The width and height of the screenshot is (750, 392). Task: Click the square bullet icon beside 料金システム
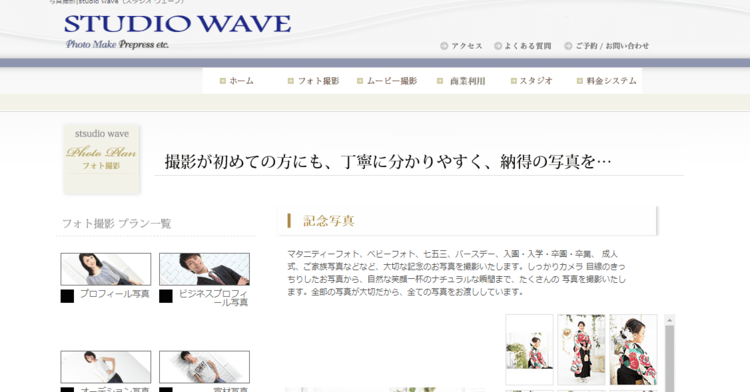tap(579, 81)
